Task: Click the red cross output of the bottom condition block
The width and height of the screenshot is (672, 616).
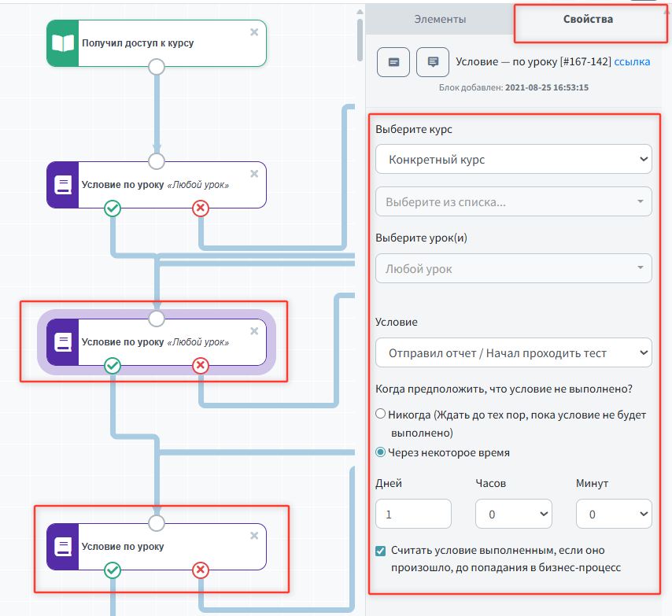Action: coord(201,570)
